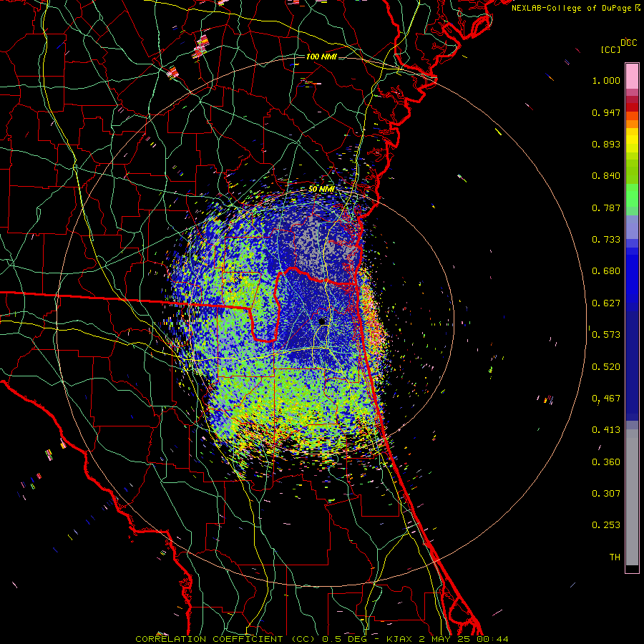
Task: Pick the gray segment of color bar
Action: pyautogui.click(x=632, y=497)
